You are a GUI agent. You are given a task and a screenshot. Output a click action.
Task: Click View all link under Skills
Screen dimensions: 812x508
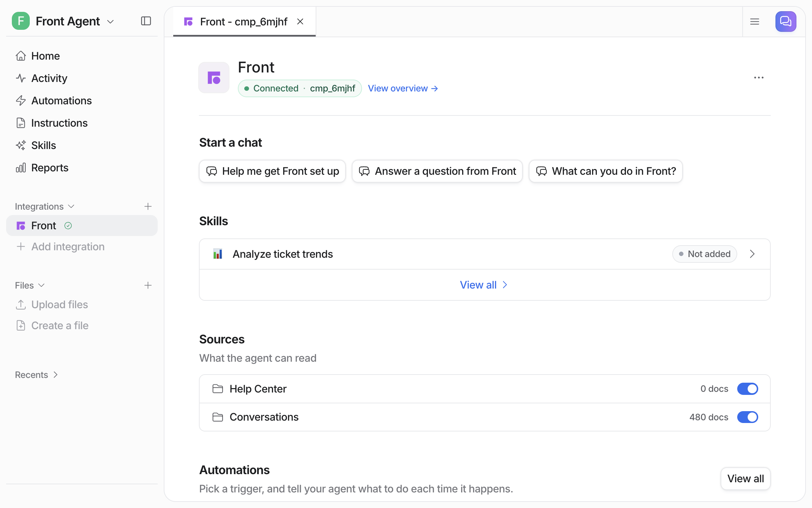pyautogui.click(x=484, y=285)
